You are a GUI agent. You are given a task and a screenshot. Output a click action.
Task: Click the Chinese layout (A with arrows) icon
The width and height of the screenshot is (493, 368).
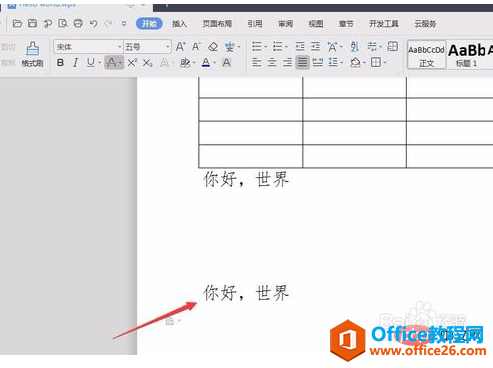(332, 47)
